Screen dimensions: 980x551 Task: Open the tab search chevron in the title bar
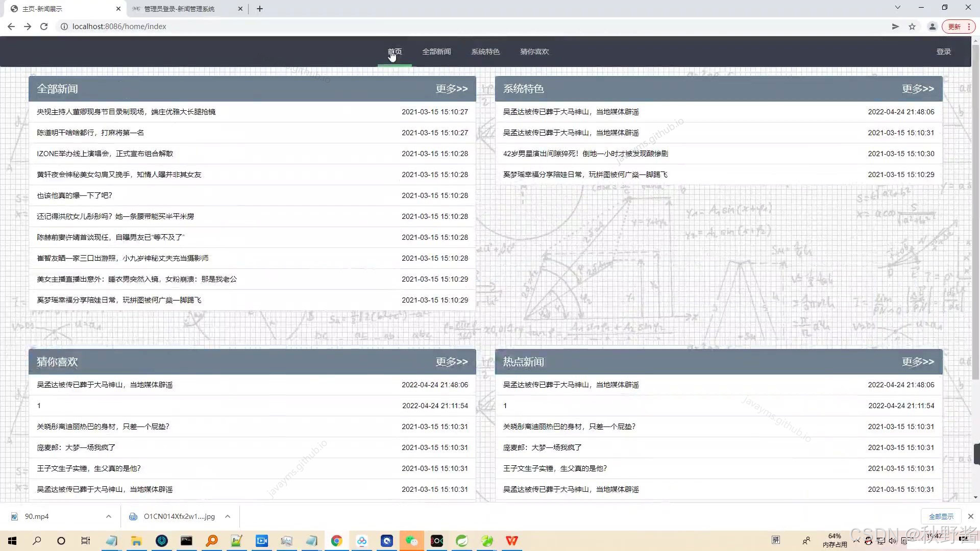click(897, 8)
